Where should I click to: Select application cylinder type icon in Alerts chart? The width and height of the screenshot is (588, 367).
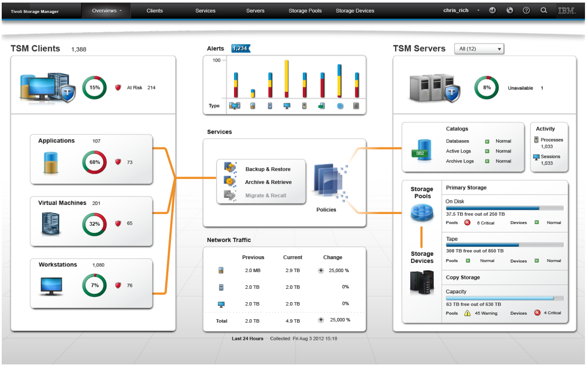pos(253,106)
